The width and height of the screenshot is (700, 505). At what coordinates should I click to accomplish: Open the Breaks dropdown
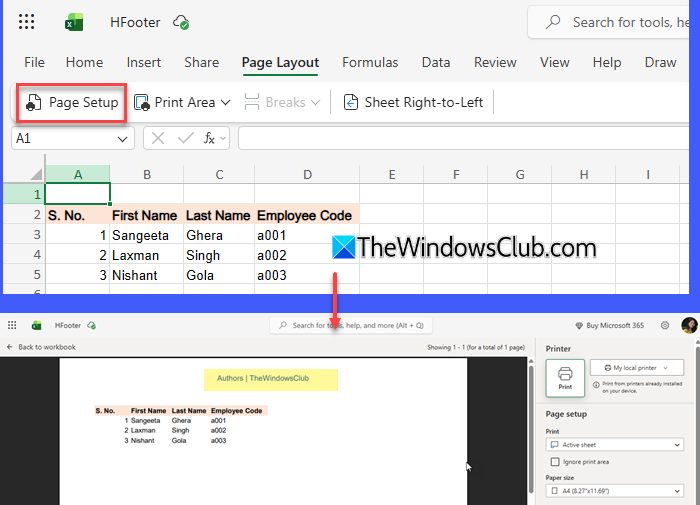point(282,103)
